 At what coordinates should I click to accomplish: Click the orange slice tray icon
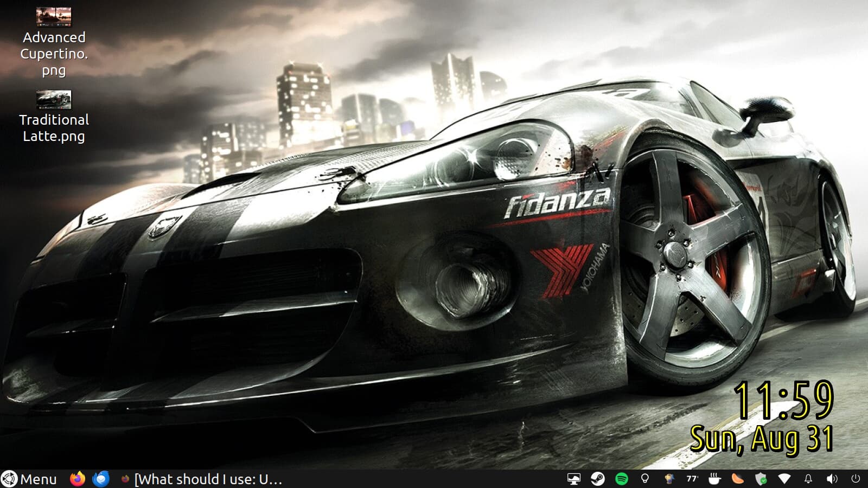point(738,479)
